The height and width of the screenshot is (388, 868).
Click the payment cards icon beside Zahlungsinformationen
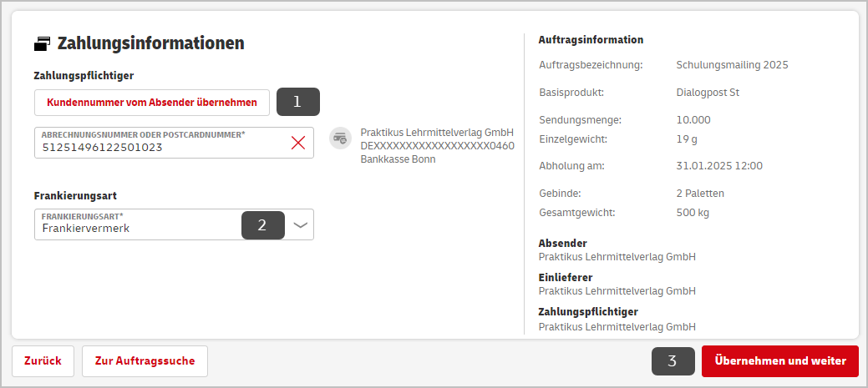click(x=42, y=43)
